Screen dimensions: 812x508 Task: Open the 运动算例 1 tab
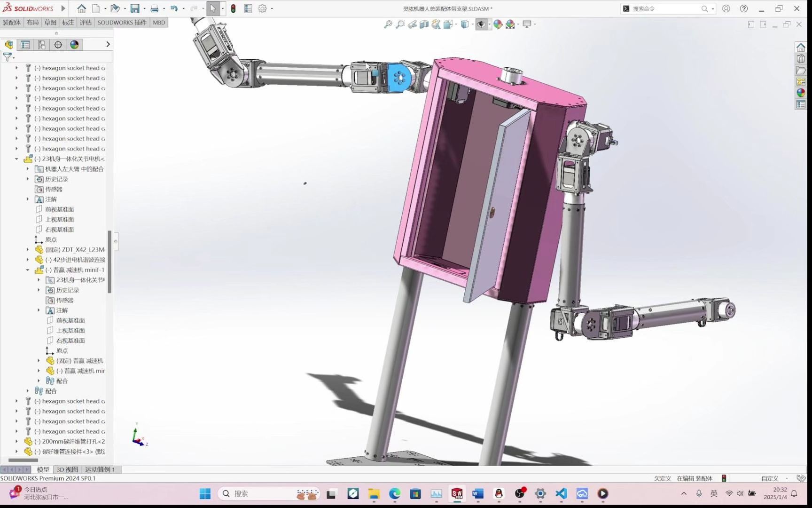[100, 469]
